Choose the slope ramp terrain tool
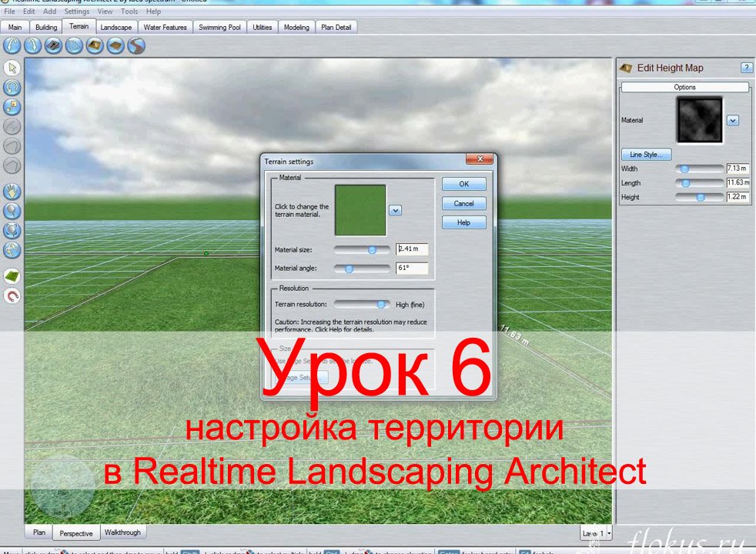 pyautogui.click(x=54, y=45)
